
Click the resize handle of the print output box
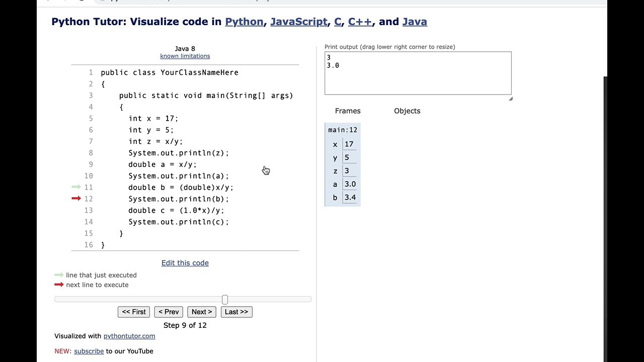click(510, 99)
